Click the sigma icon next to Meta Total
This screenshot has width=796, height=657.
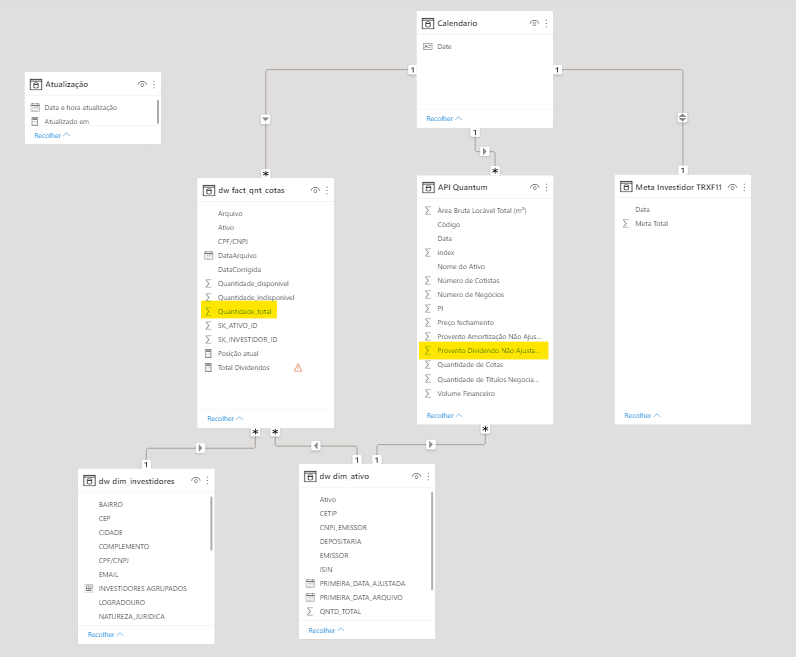625,223
